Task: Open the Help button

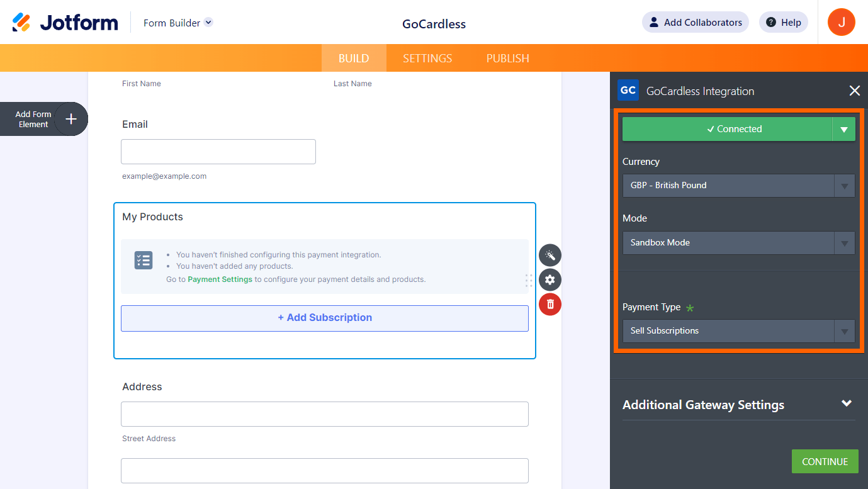Action: click(x=784, y=23)
